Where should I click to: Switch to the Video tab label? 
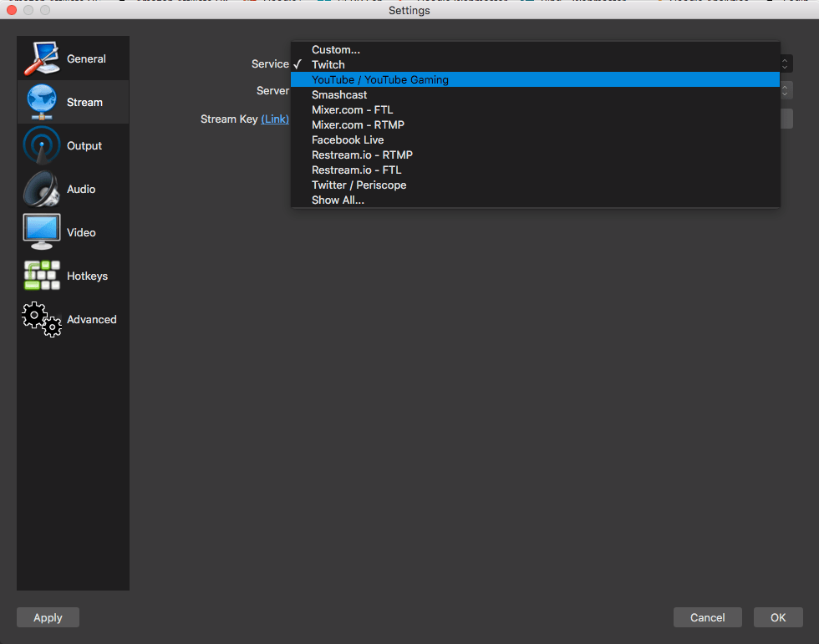pos(81,233)
